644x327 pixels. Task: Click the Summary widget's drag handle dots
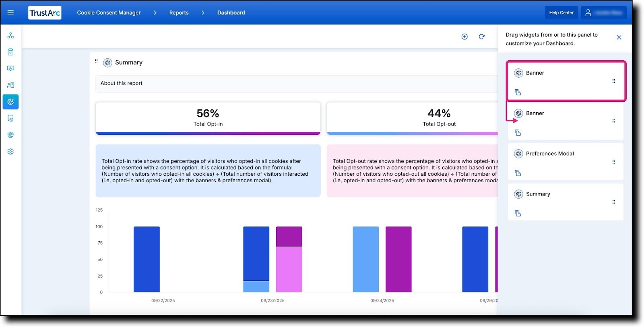96,61
